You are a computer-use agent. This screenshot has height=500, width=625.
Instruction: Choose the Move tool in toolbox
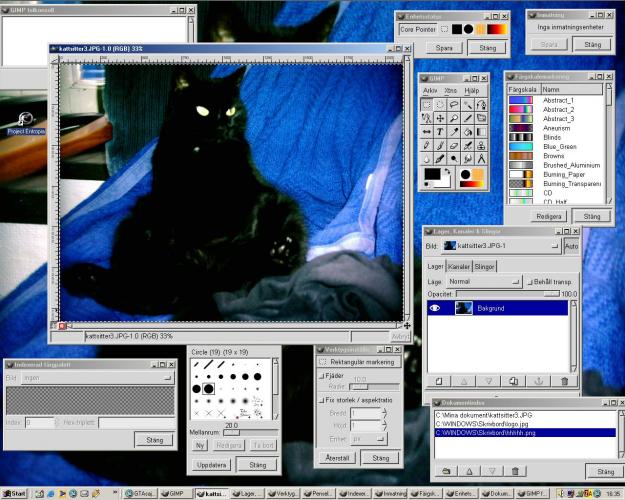(440, 118)
